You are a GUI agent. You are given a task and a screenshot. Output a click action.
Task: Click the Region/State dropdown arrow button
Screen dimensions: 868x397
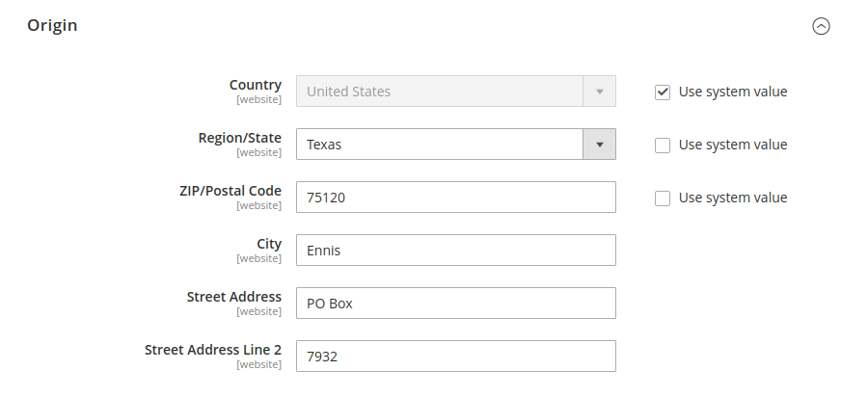tap(600, 145)
